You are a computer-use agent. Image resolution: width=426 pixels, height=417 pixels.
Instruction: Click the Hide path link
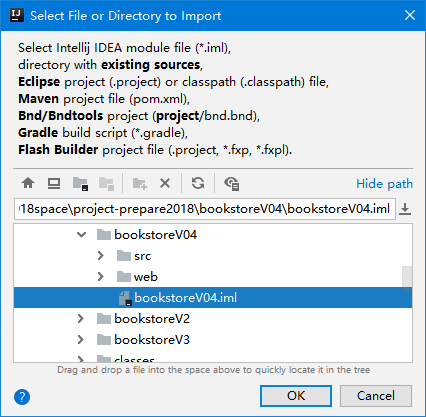[384, 184]
